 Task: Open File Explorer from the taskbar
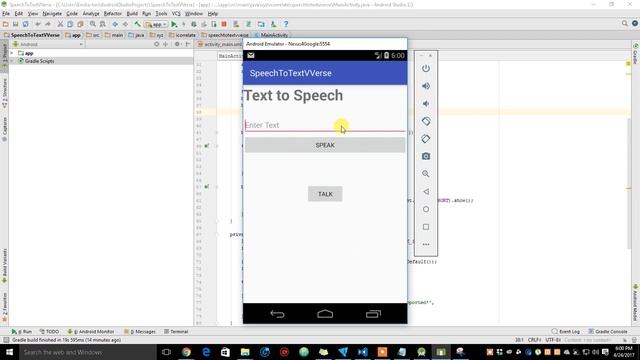tap(245, 352)
